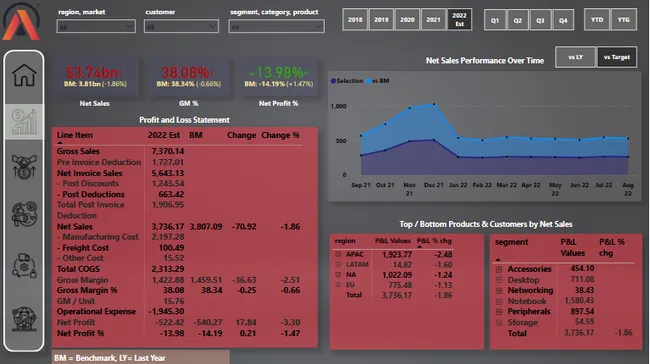Expand the APAC region row
This screenshot has width=650, height=364.
(338, 254)
